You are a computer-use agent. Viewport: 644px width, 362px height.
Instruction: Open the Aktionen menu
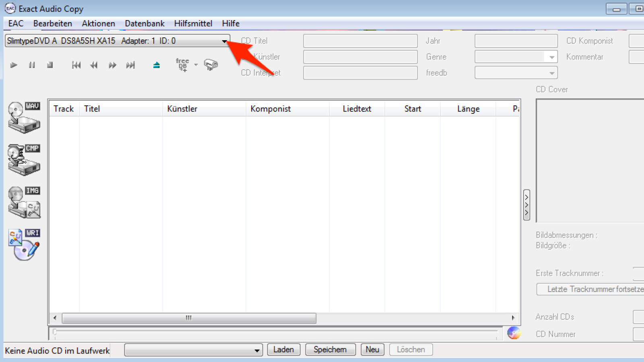tap(98, 23)
